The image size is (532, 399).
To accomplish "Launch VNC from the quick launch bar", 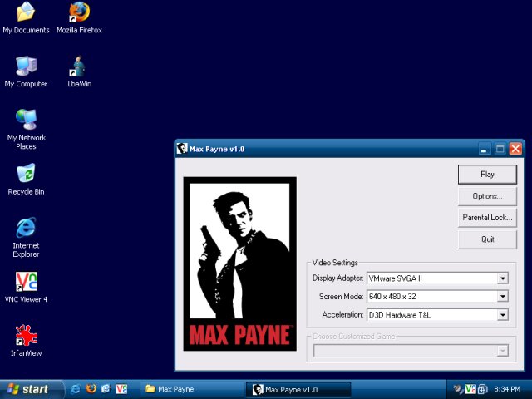I will click(122, 389).
